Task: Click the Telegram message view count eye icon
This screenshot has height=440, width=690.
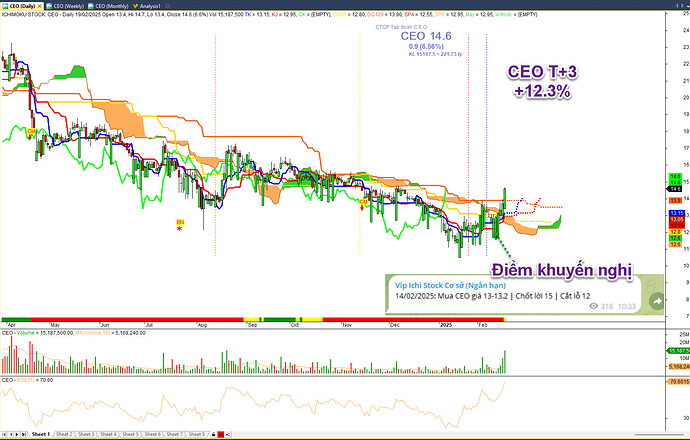Action: [594, 306]
